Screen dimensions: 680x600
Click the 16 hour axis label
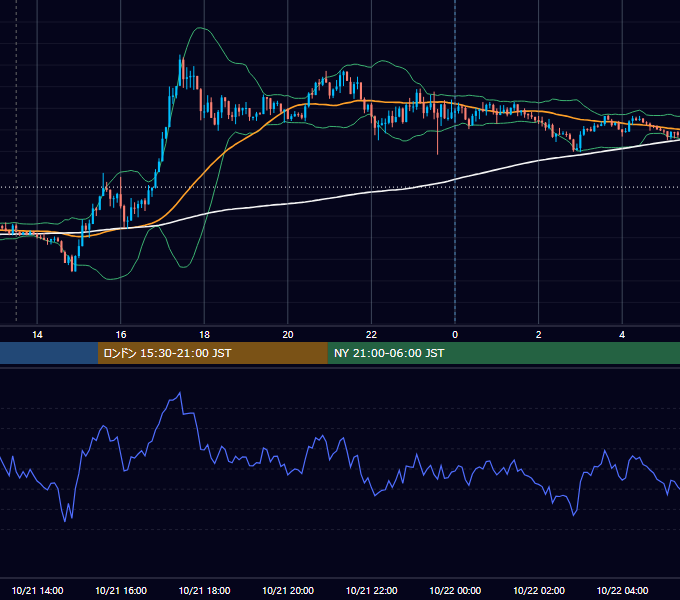121,335
